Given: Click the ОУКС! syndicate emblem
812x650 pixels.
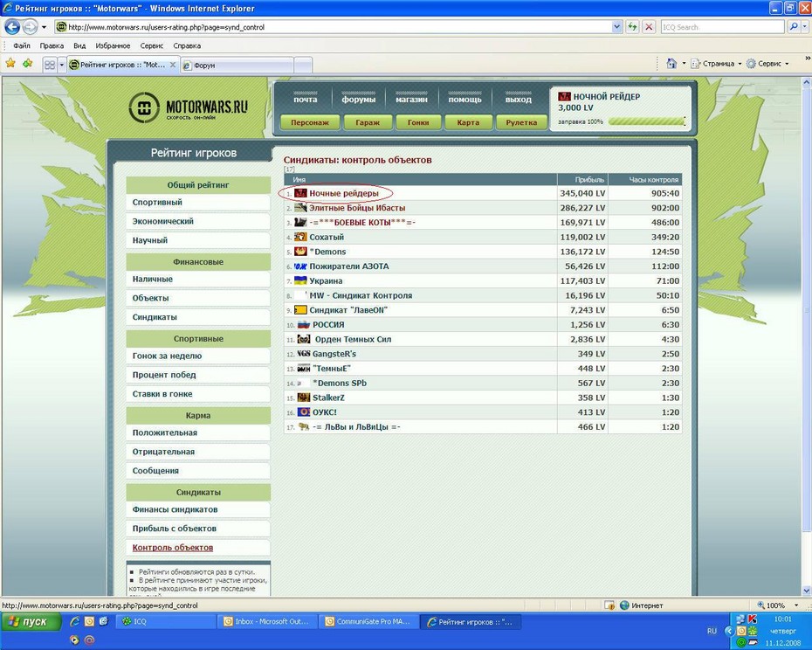Looking at the screenshot, I should pyautogui.click(x=304, y=412).
